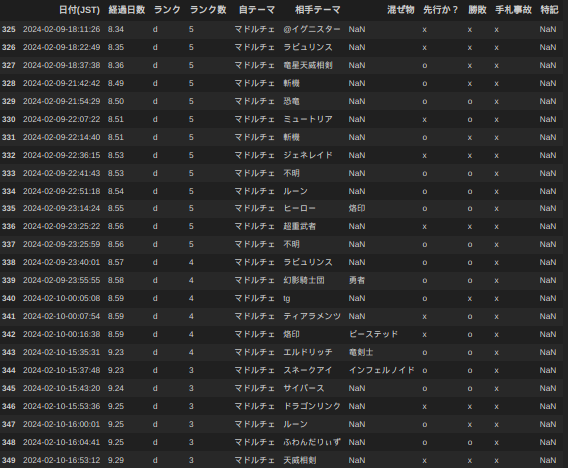Viewport: 568px width, 468px height.
Task: Click the @イグニスター opponent theme cell
Action: 312,29
